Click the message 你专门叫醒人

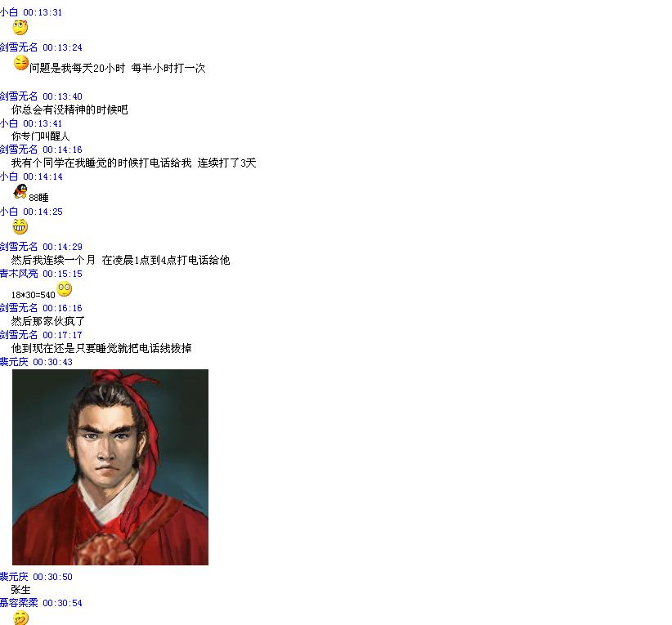pos(40,136)
